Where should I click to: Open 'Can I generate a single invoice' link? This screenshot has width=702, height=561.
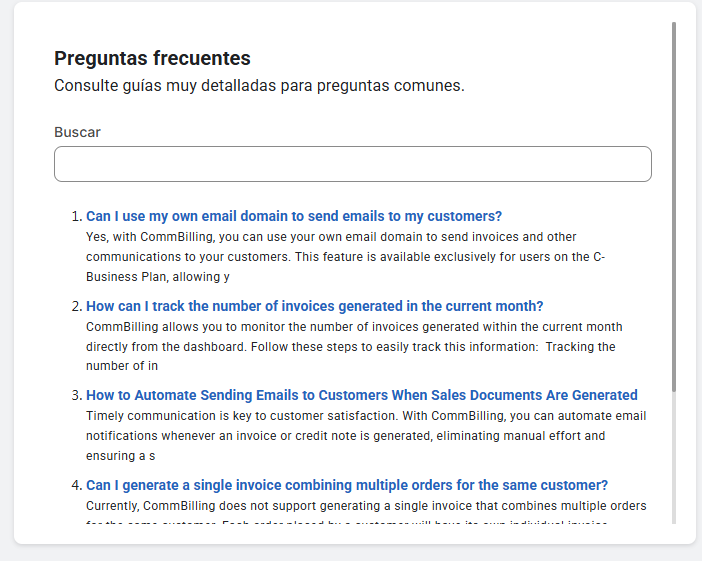pyautogui.click(x=346, y=485)
